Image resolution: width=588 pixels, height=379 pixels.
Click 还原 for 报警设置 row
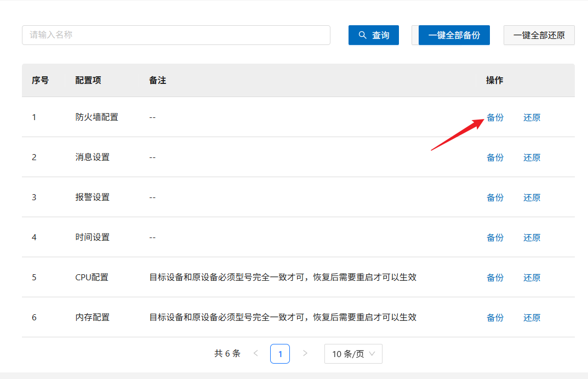tap(532, 197)
